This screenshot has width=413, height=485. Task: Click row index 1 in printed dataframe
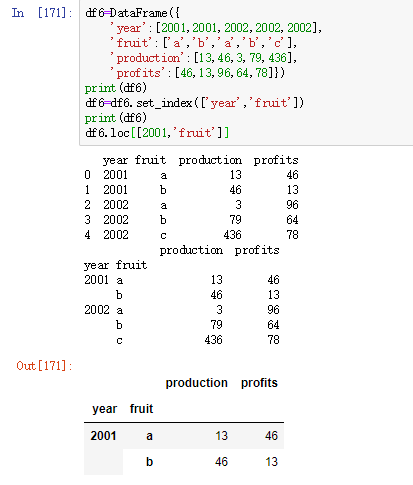click(x=87, y=190)
